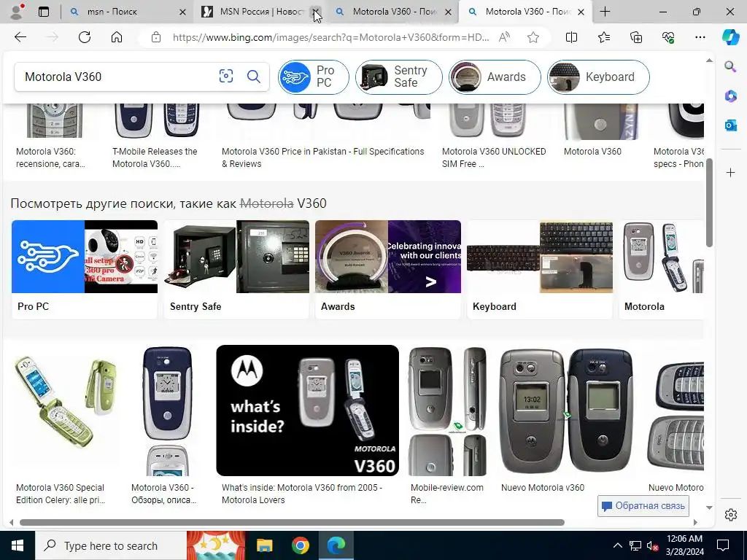Click the horizontal scrollbar thumb

[x=292, y=522]
